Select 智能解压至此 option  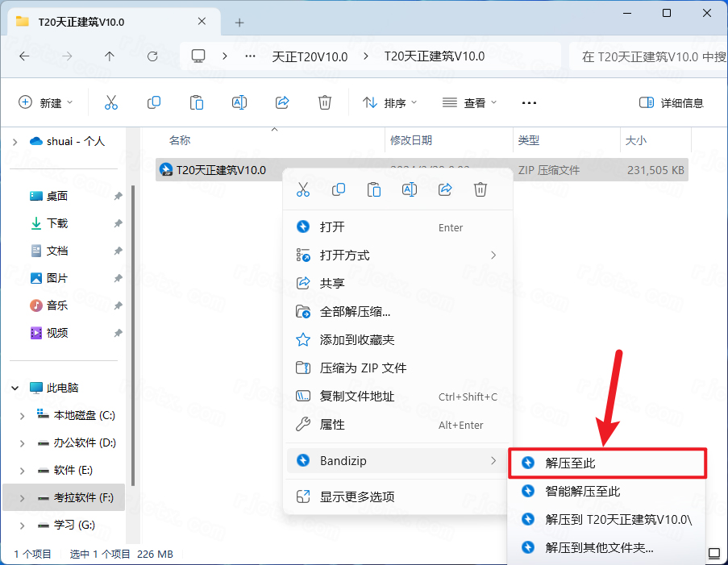point(583,491)
